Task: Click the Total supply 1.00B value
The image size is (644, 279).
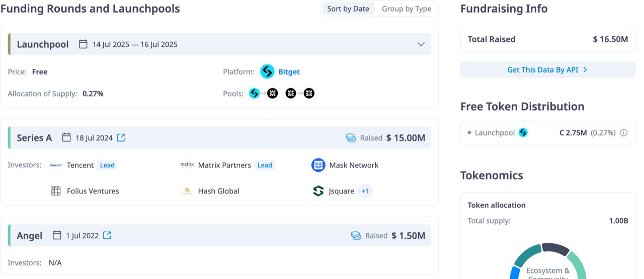Action: 618,221
